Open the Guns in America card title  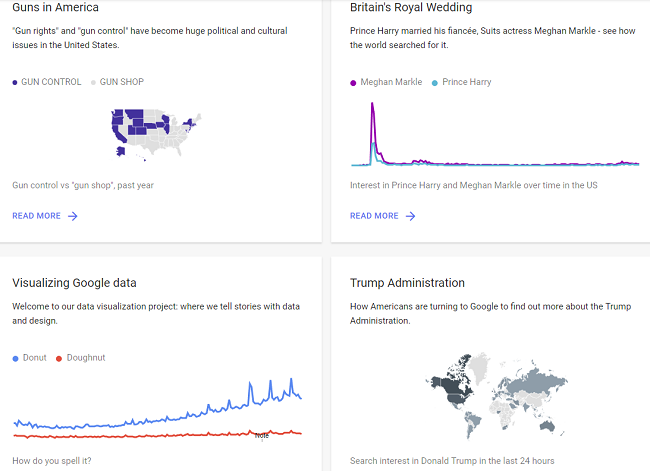[56, 7]
